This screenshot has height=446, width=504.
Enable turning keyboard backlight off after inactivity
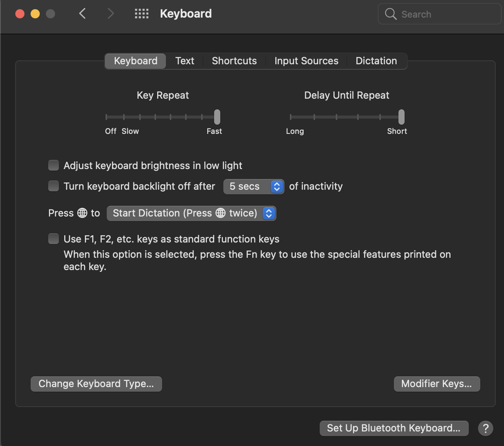click(53, 186)
